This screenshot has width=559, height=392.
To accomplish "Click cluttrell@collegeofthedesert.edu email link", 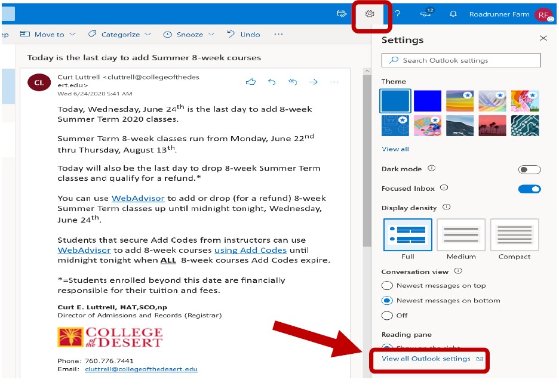I will tap(141, 369).
